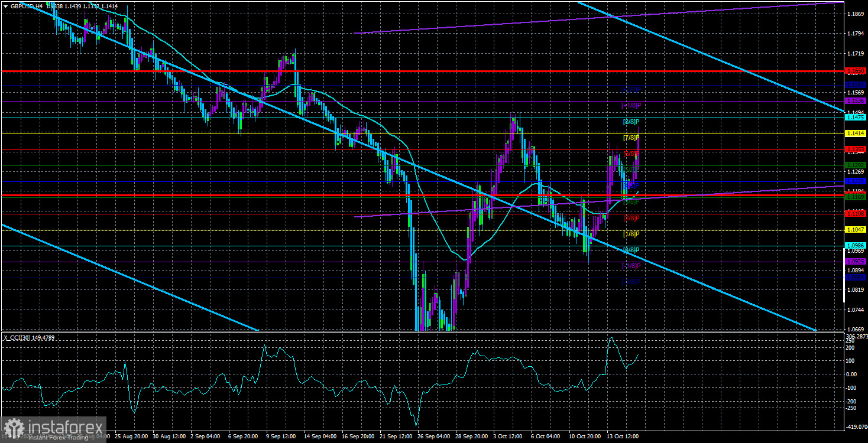Click the [7/8]P Murray level label
Screen dimensions: 868x443
(631, 138)
